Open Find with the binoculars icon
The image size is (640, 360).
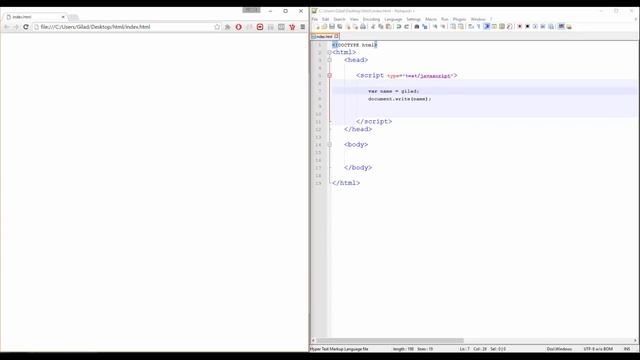(417, 27)
